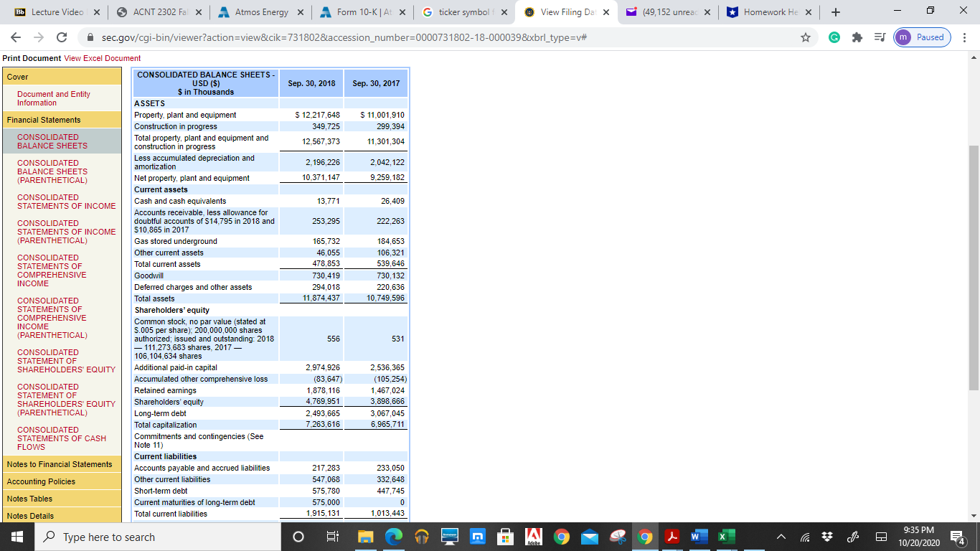Screen dimensions: 980x551
Task: Click the Grammarly extension icon
Action: pos(834,37)
